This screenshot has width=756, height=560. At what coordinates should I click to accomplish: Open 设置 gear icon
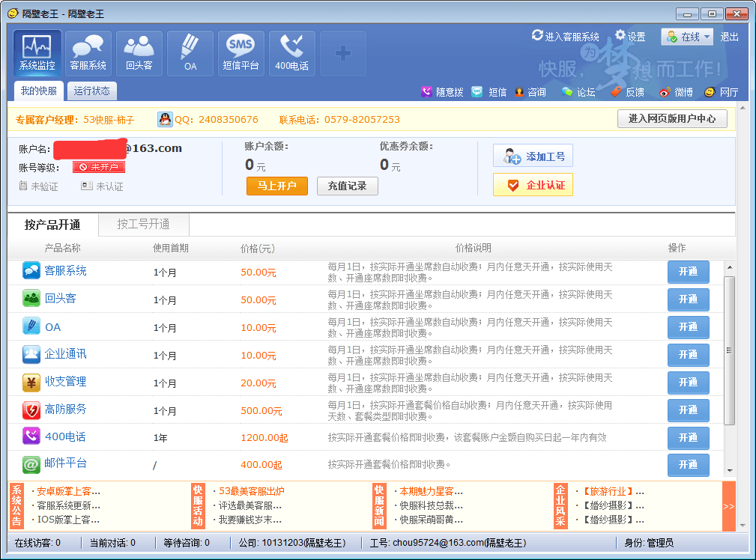pos(621,36)
